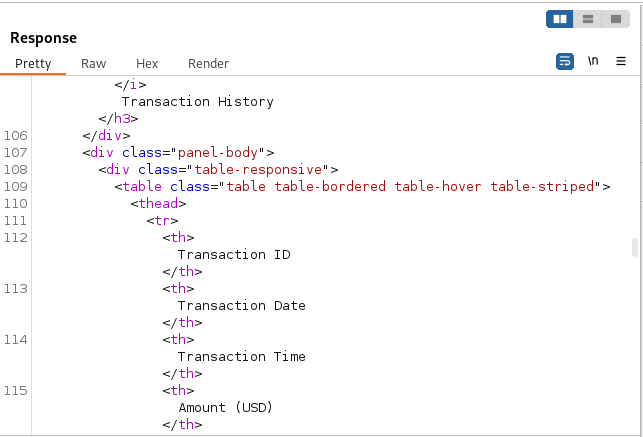643x437 pixels.
Task: Click the 'Transaction History' text line
Action: pos(198,102)
